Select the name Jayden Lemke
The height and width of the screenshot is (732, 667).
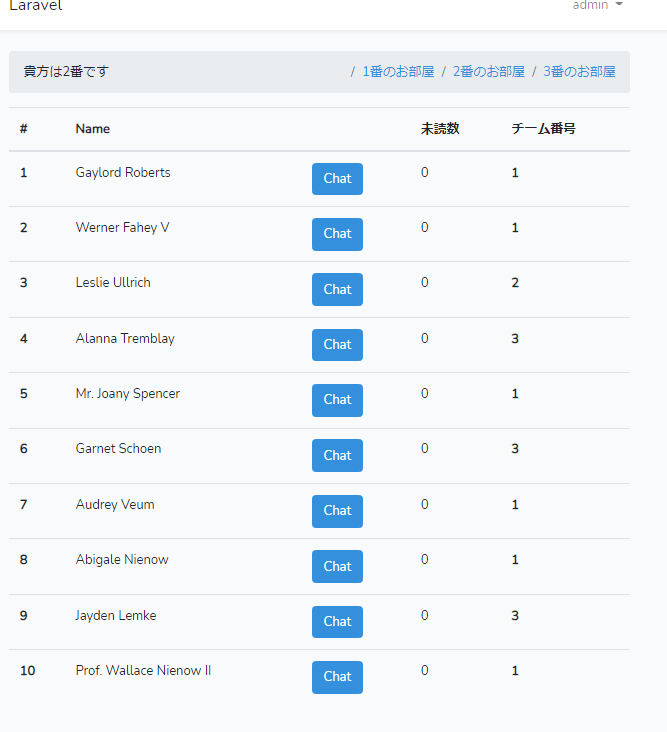click(116, 616)
